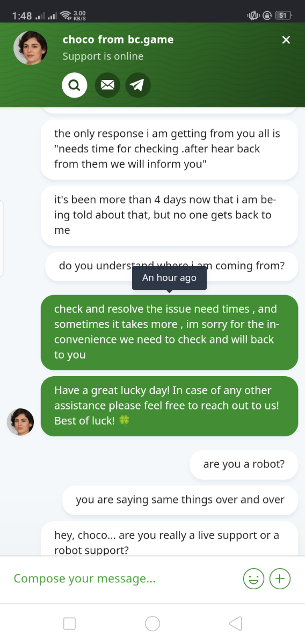This screenshot has width=305, height=644.
Task: Tap Android back triangle navigation button
Action: (x=235, y=623)
